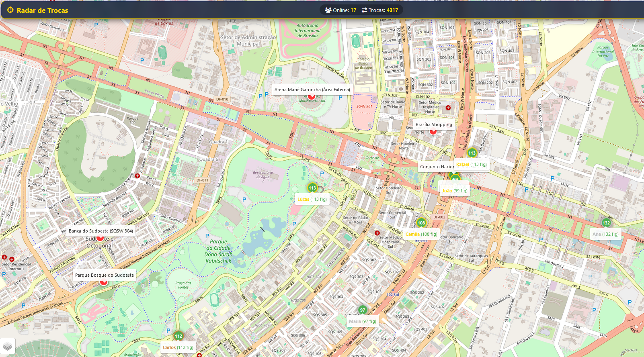Open the Lucas (113 fig) label
The image size is (644, 357).
pyautogui.click(x=312, y=199)
